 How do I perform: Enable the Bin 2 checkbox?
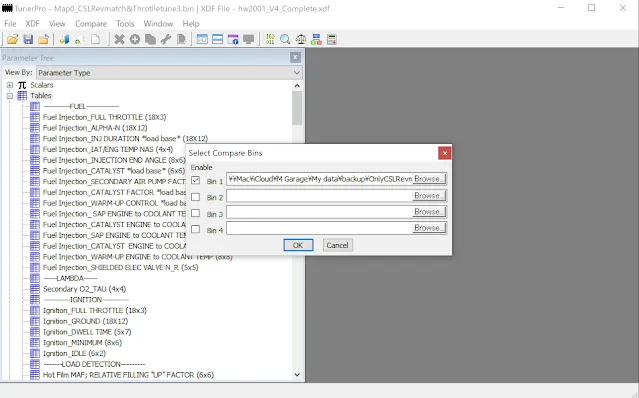click(x=196, y=197)
